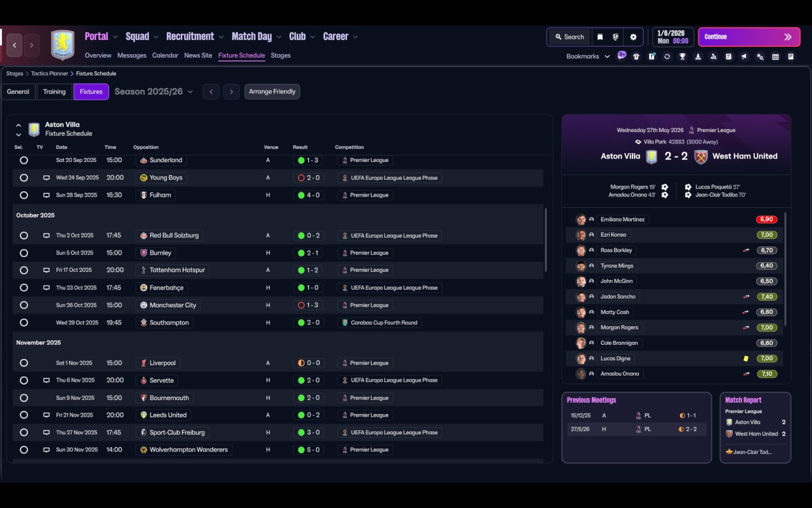Click the circular arrows icon in bookmarks bar
This screenshot has height=508, width=812.
pos(667,57)
